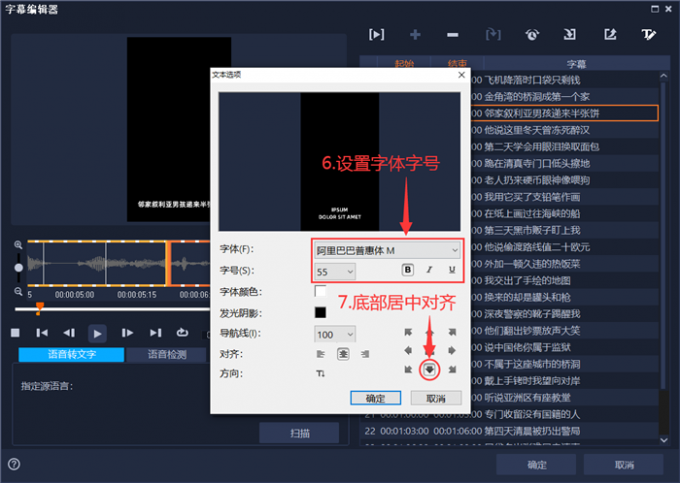The image size is (680, 483).
Task: Select subtitle 飞机降落时口袋只剩钱
Action: 532,80
